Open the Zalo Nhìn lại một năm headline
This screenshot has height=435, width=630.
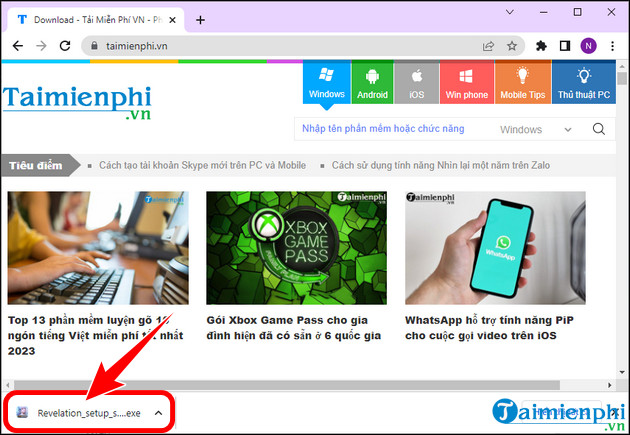click(x=441, y=165)
